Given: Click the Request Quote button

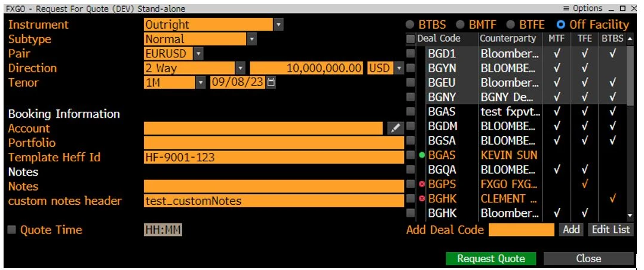Looking at the screenshot, I should [491, 259].
